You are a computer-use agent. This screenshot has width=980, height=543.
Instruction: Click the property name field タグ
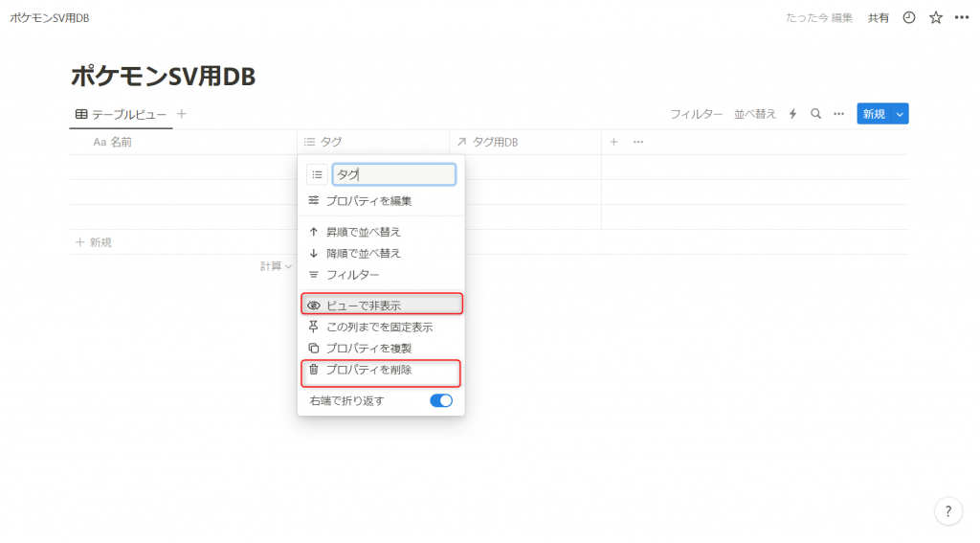click(393, 174)
